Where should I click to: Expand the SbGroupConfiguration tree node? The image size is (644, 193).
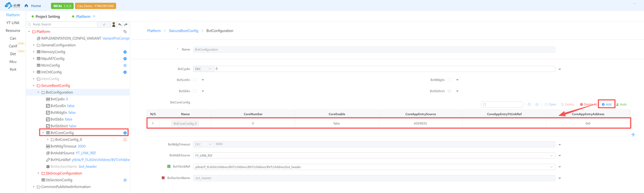(38, 173)
